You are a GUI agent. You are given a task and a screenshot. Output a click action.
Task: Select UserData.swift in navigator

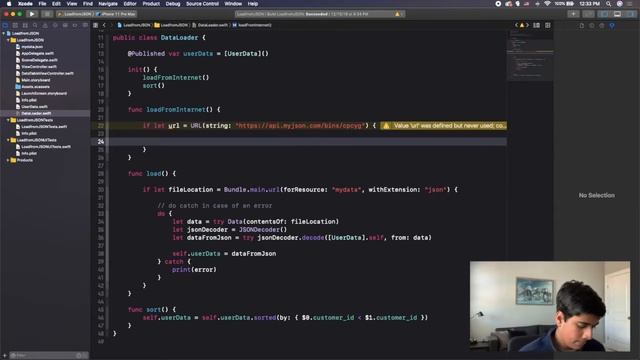click(x=34, y=107)
